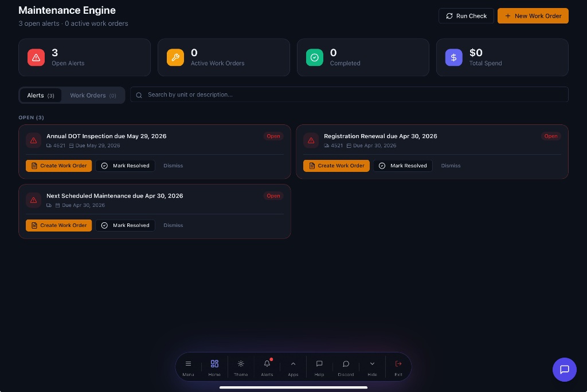Image resolution: width=587 pixels, height=392 pixels.
Task: Open the Menu from the bottom dock
Action: coord(188,367)
